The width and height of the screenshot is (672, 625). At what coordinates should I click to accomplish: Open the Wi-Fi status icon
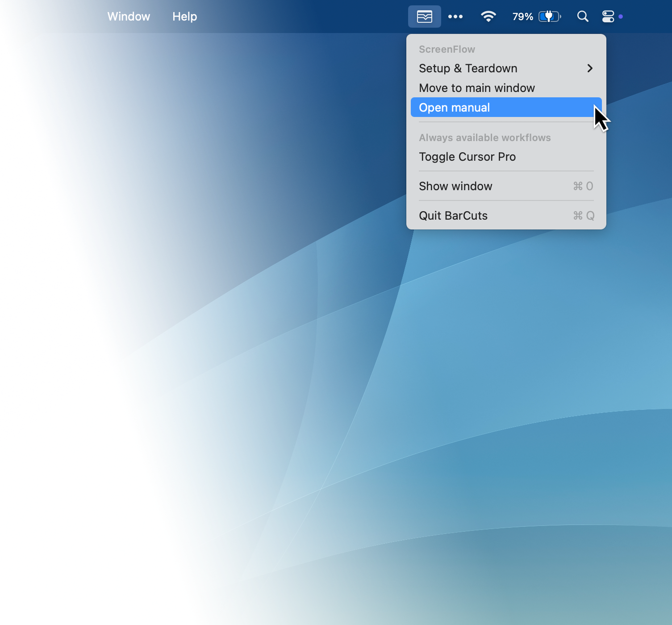tap(488, 16)
